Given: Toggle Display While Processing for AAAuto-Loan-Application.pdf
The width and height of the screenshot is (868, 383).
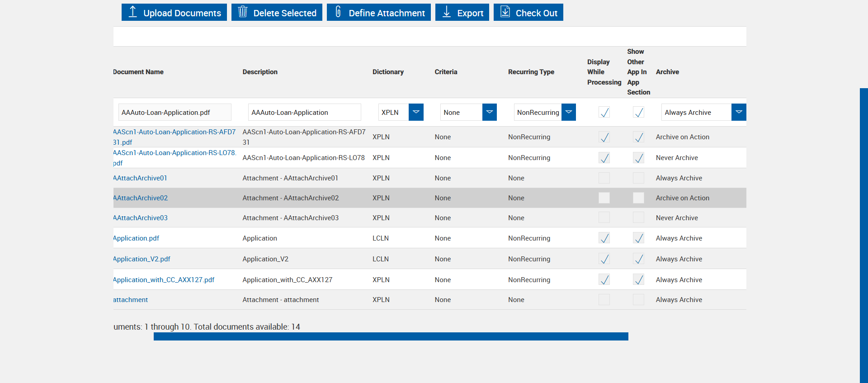Looking at the screenshot, I should click(604, 112).
